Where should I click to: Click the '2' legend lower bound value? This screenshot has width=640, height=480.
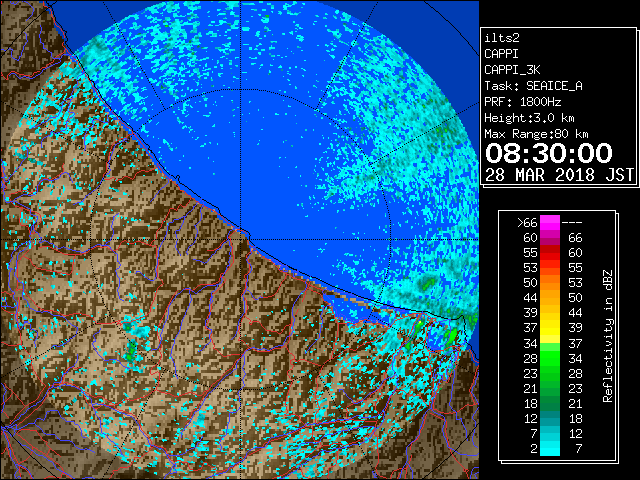[533, 448]
